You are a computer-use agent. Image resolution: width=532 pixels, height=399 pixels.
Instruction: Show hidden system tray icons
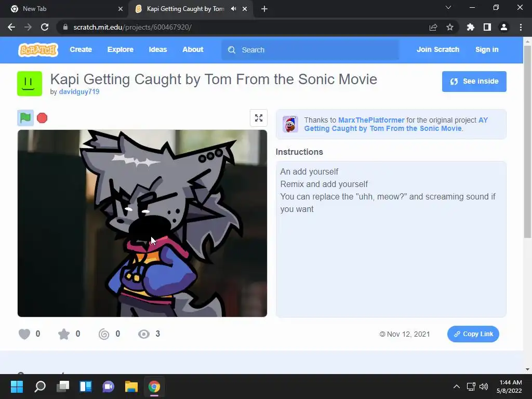click(x=457, y=387)
